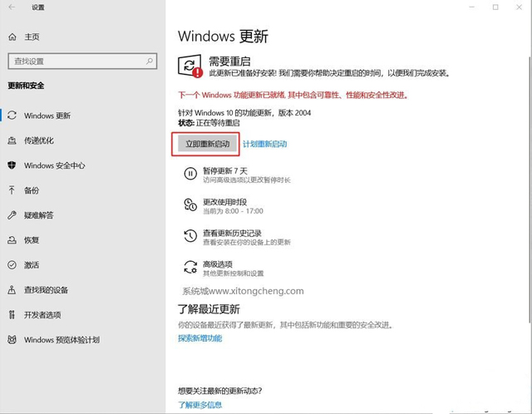This screenshot has height=414, width=532.
Task: Click the update status icon beside 需要重启
Action: 190,67
